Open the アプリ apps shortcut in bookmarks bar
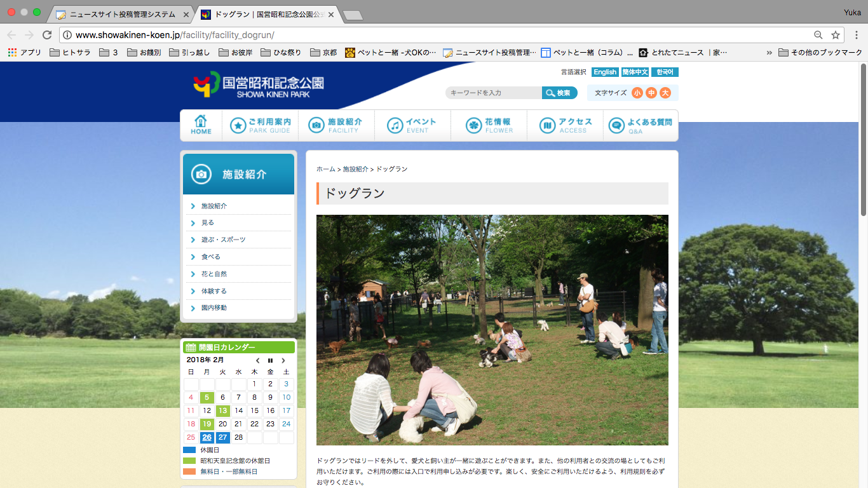 pos(24,53)
